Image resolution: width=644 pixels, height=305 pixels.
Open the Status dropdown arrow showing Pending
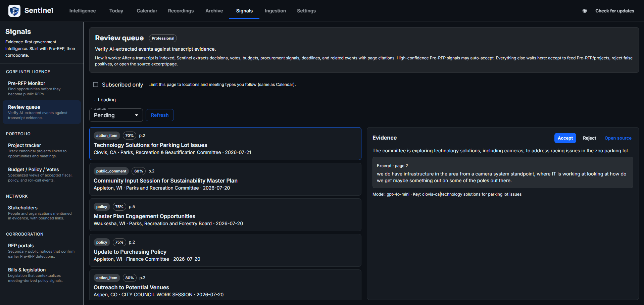point(137,115)
